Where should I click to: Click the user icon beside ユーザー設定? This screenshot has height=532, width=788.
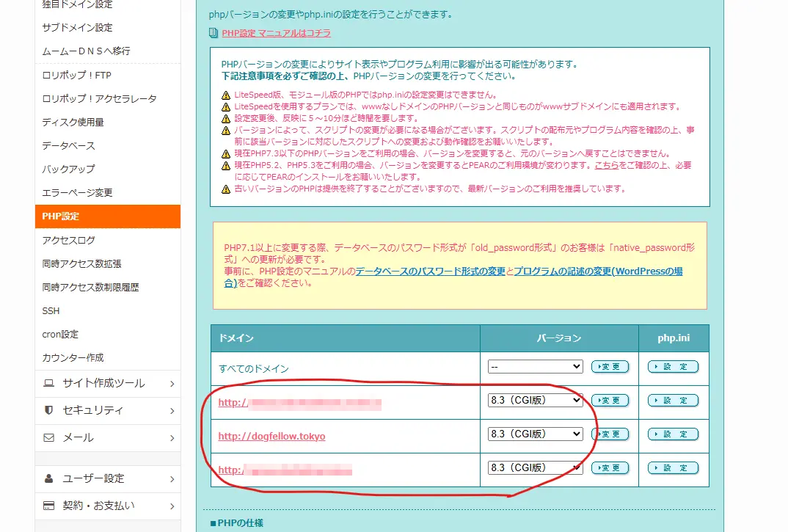point(49,478)
